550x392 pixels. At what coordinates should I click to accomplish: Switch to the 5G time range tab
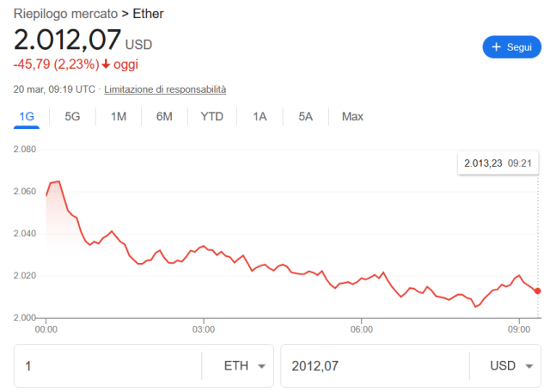[72, 117]
